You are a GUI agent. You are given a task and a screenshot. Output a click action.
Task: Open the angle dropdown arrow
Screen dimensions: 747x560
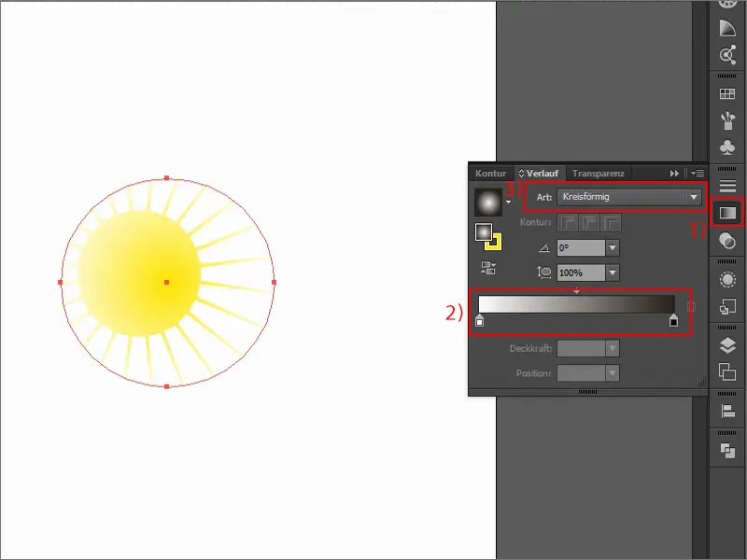click(x=613, y=248)
